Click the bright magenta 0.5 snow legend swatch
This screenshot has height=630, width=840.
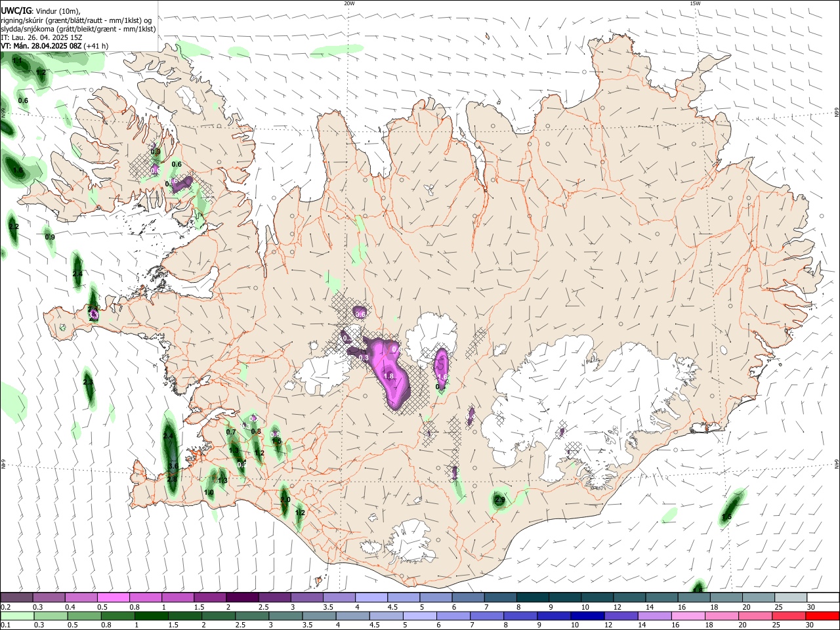point(113,597)
